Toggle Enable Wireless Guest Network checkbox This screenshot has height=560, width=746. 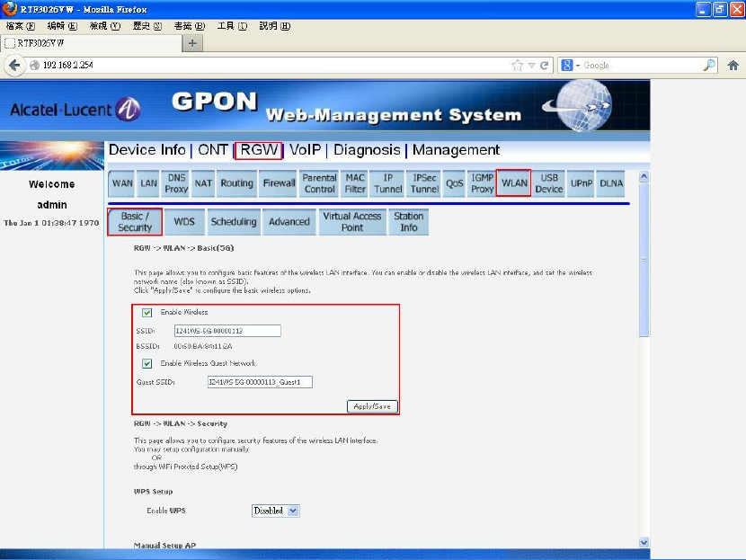(x=147, y=363)
